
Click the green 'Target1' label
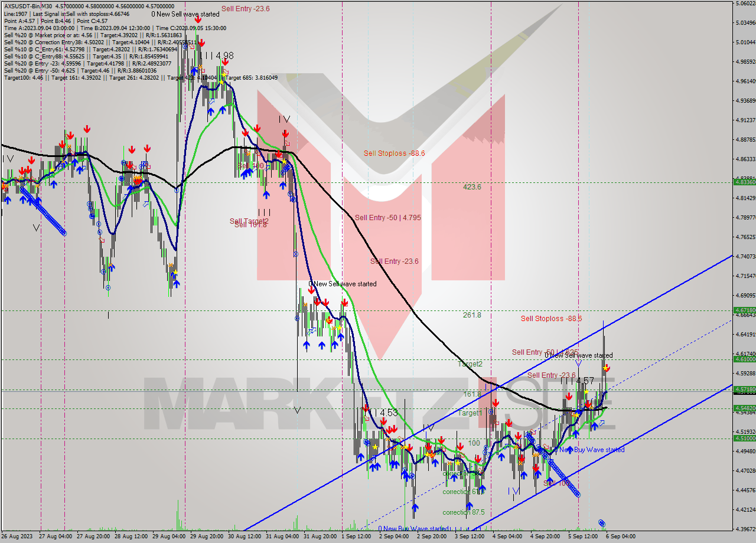tap(470, 413)
